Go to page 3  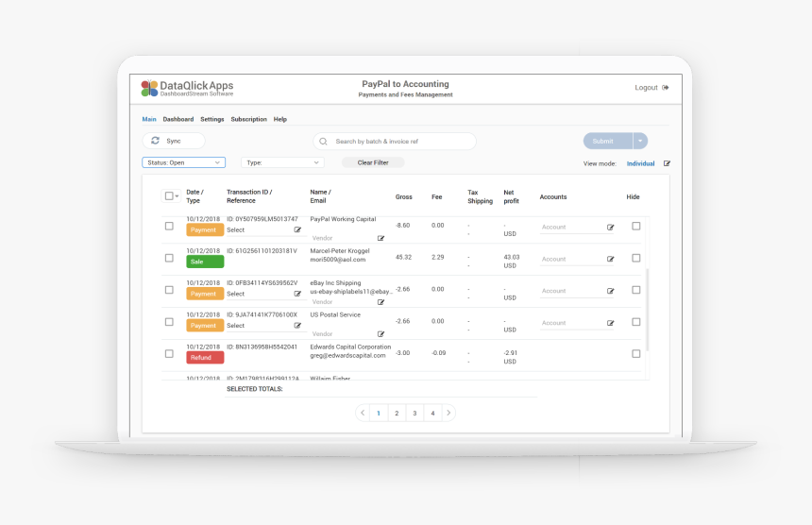click(414, 413)
